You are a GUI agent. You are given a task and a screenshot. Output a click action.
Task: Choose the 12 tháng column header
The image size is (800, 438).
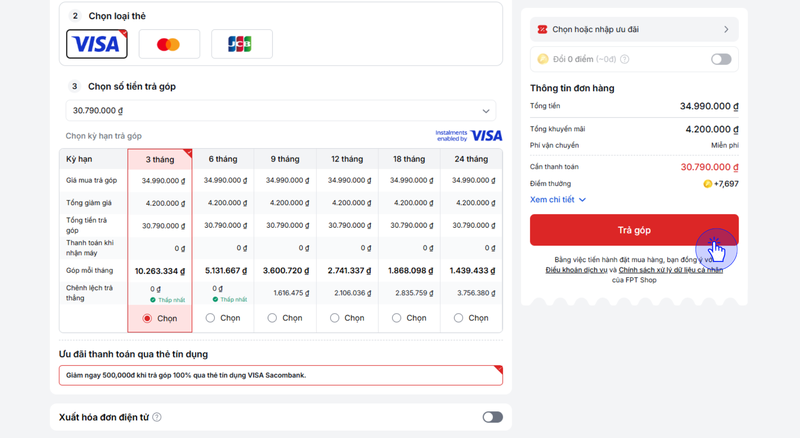tap(347, 159)
